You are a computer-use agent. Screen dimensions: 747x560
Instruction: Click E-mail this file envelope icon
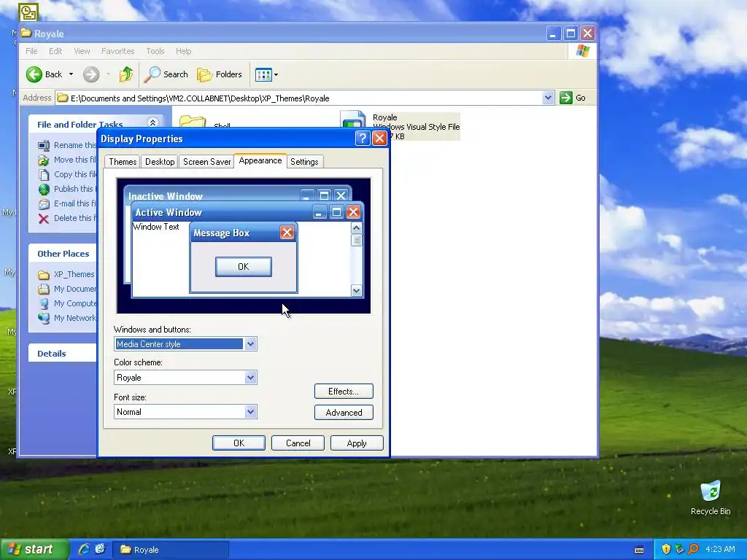pyautogui.click(x=44, y=204)
